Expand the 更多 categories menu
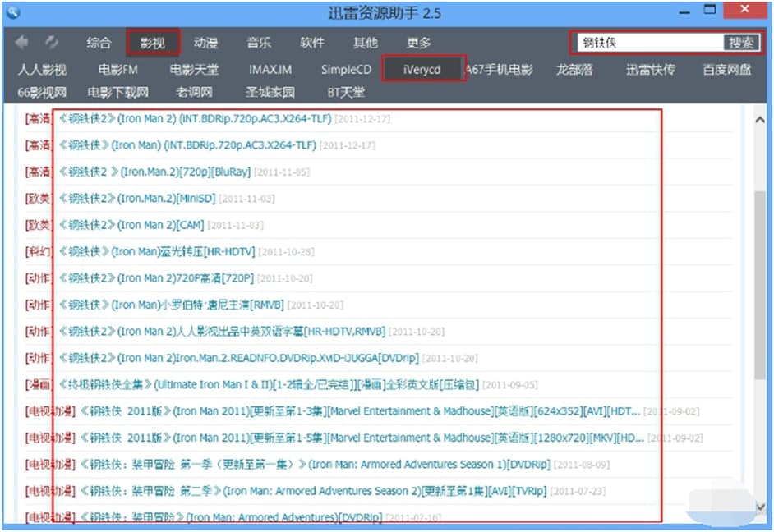This screenshot has width=774, height=532. 418,43
